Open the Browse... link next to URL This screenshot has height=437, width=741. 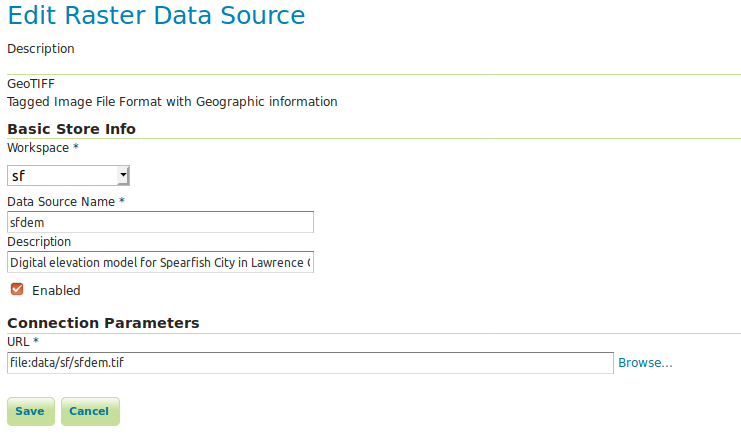click(645, 363)
